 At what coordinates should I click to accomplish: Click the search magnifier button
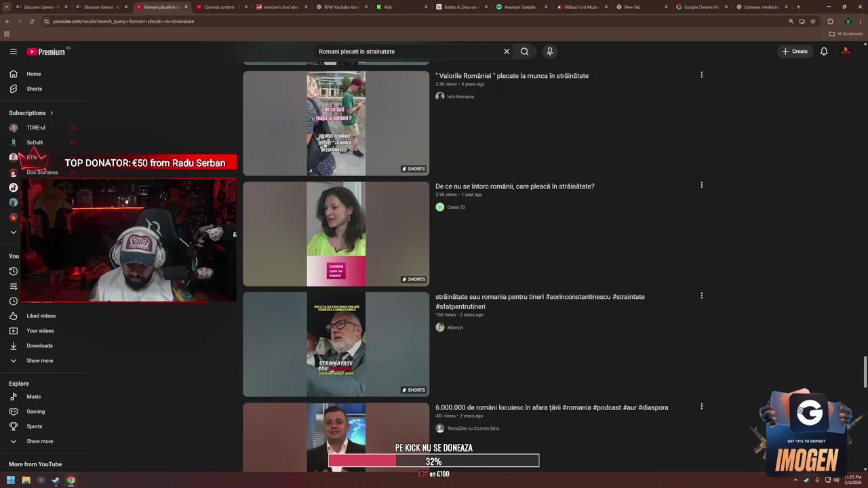click(x=524, y=52)
